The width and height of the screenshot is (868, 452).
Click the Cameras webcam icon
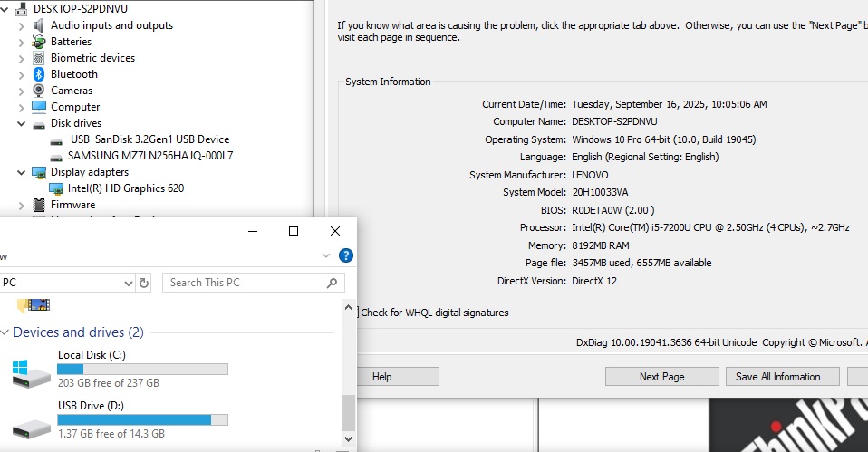click(x=39, y=91)
